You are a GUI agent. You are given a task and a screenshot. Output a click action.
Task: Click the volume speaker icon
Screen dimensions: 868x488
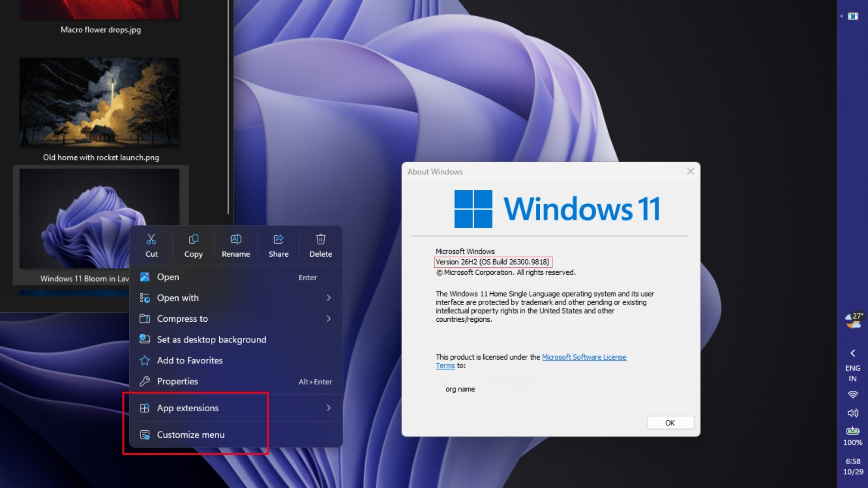[x=853, y=413]
